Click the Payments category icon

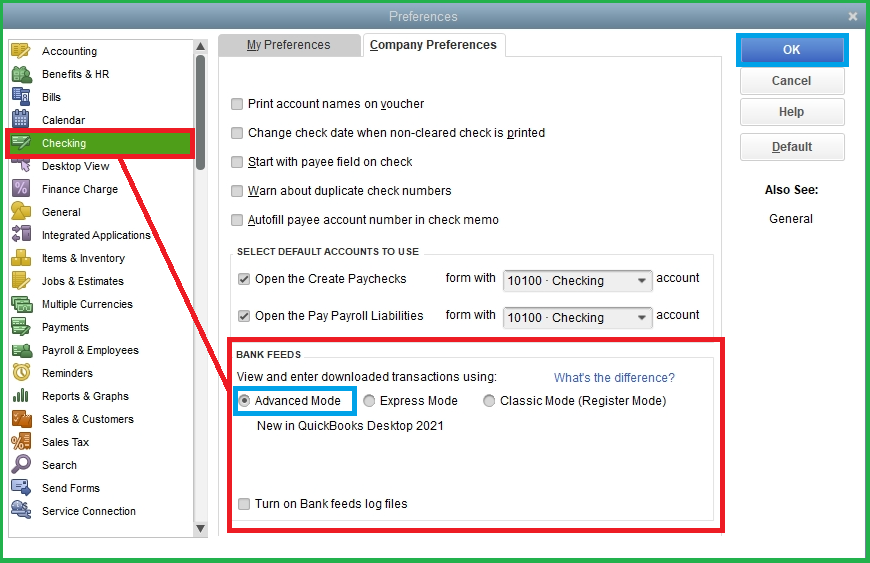pyautogui.click(x=21, y=327)
